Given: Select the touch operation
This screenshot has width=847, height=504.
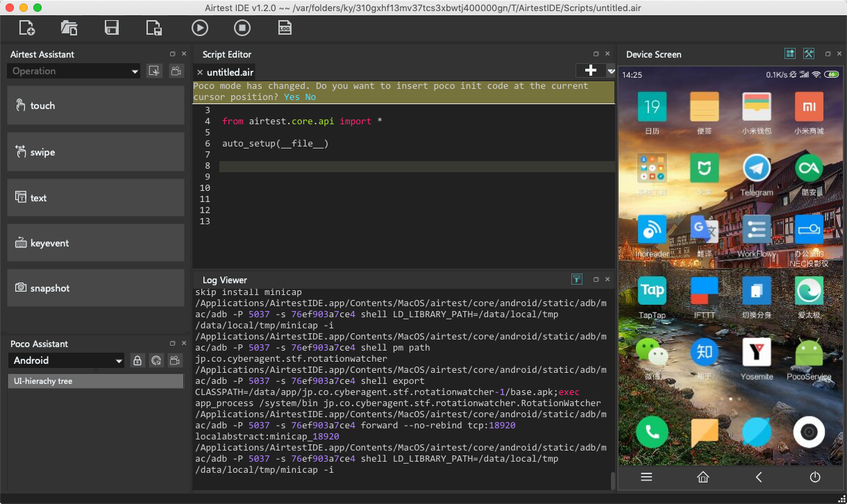Looking at the screenshot, I should tap(96, 106).
